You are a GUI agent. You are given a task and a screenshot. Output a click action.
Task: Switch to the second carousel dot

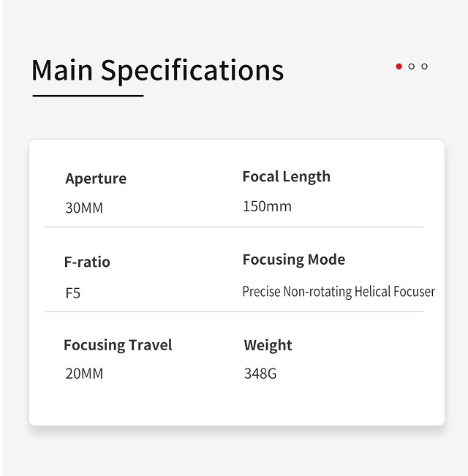[x=412, y=67]
